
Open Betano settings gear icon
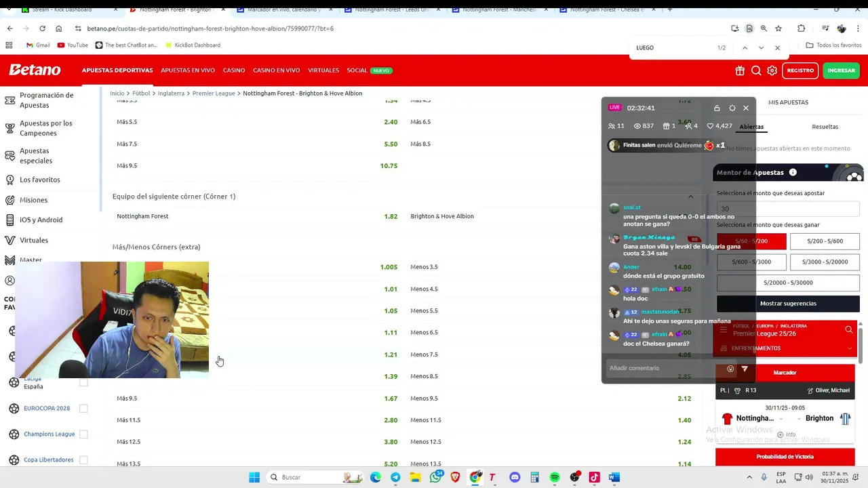[772, 70]
